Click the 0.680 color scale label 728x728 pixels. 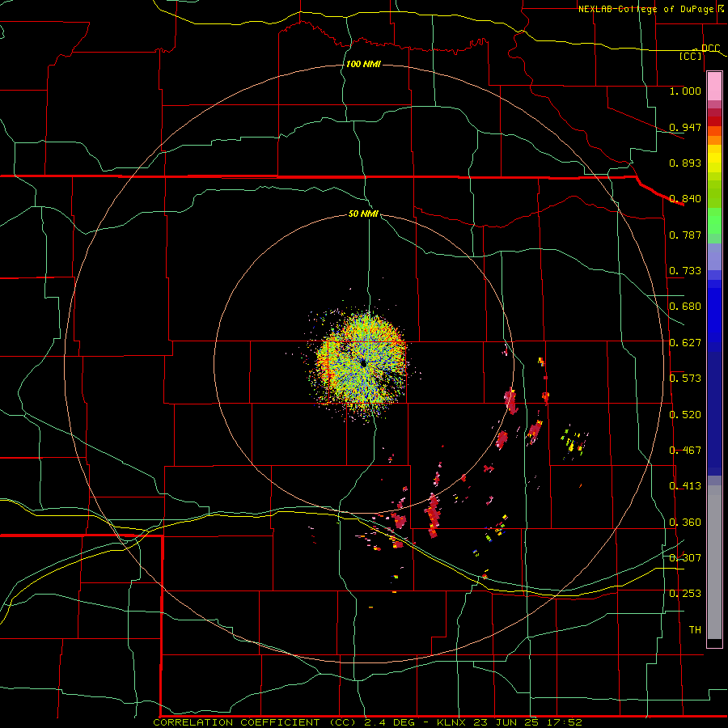[x=685, y=307]
